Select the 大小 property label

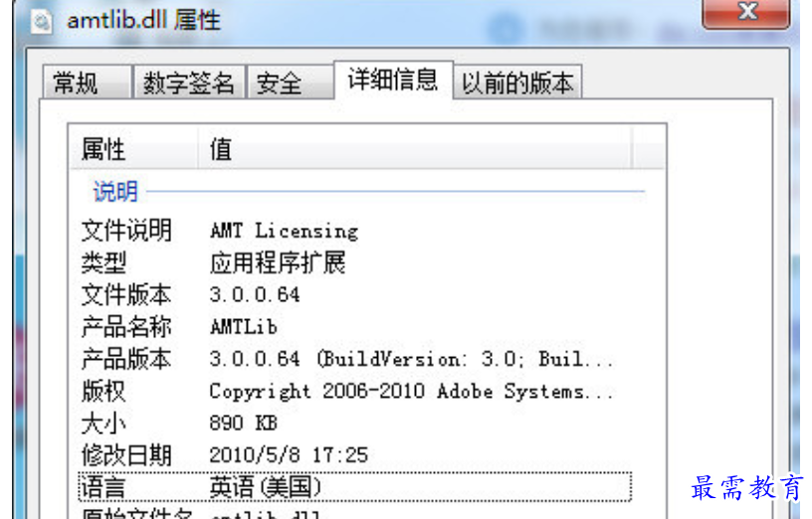tap(103, 424)
